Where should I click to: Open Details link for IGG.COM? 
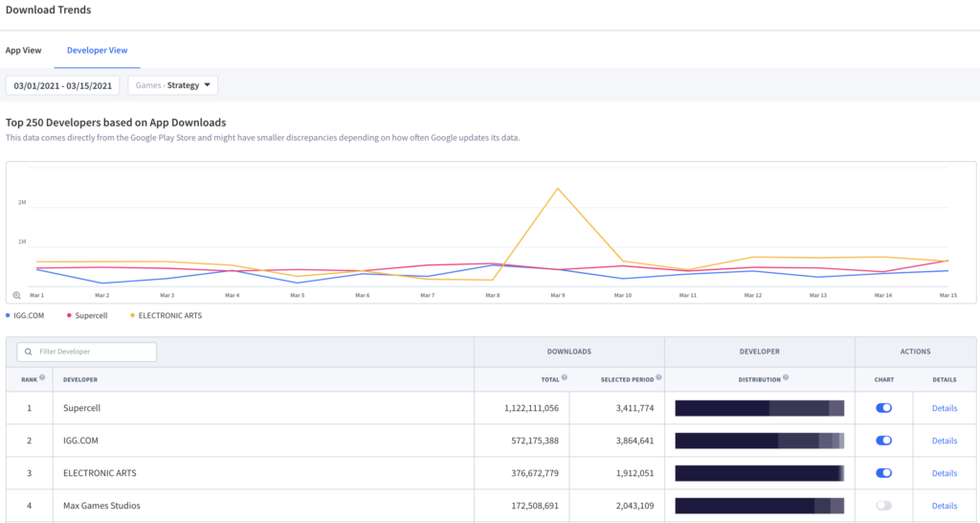click(945, 441)
